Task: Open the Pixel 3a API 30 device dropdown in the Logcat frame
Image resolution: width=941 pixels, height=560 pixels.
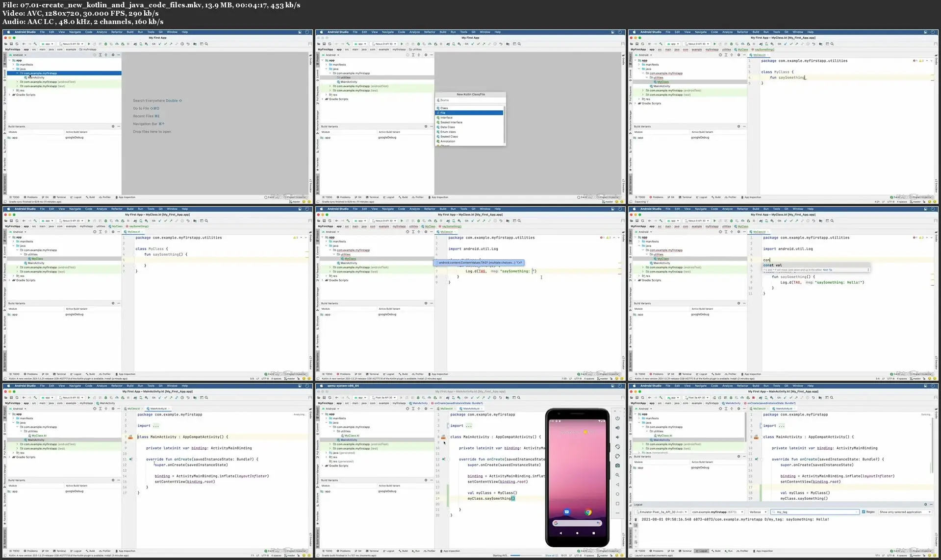Action: [x=697, y=398]
